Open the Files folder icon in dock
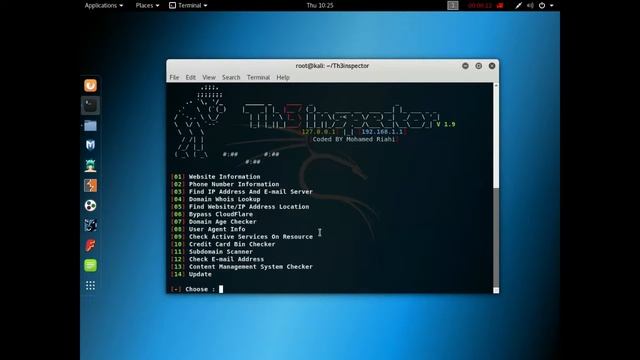This screenshot has width=640, height=360. (x=90, y=125)
